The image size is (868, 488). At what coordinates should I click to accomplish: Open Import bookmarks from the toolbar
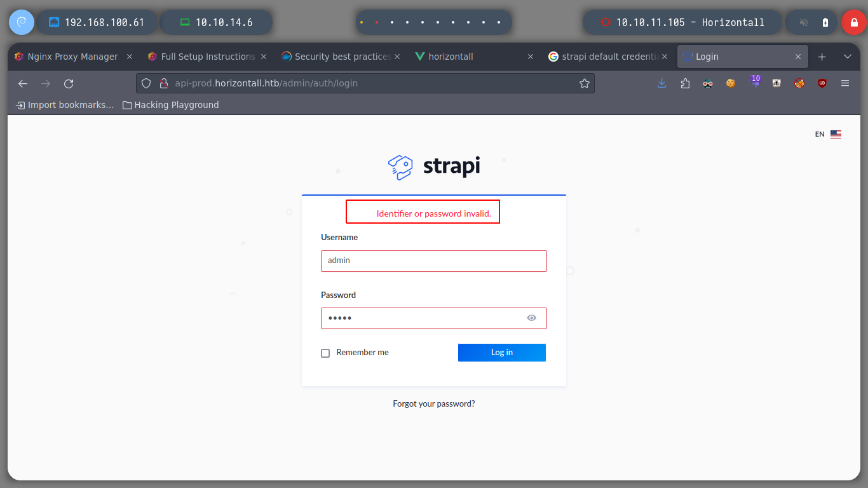(x=65, y=105)
